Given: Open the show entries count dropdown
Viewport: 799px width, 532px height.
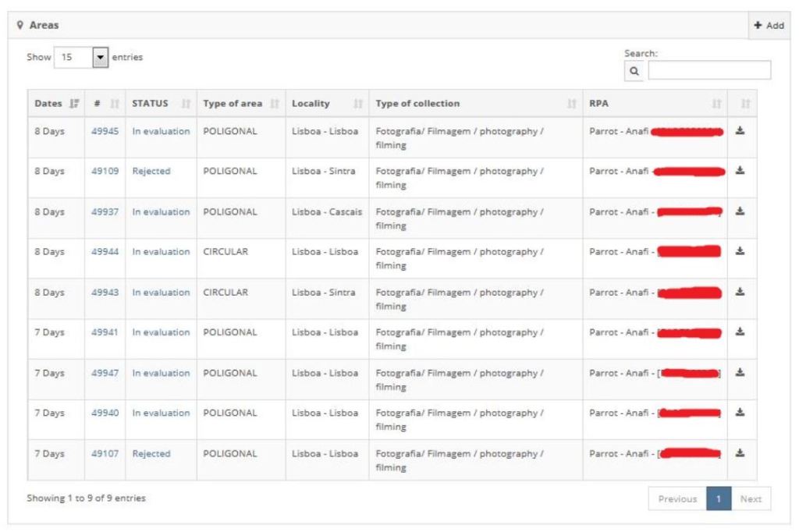Looking at the screenshot, I should tap(100, 58).
